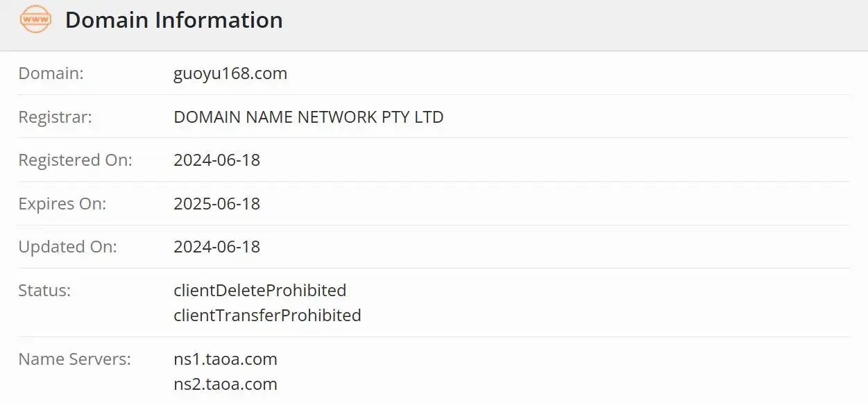
Task: Click the orange WWW globe icon
Action: (x=35, y=19)
